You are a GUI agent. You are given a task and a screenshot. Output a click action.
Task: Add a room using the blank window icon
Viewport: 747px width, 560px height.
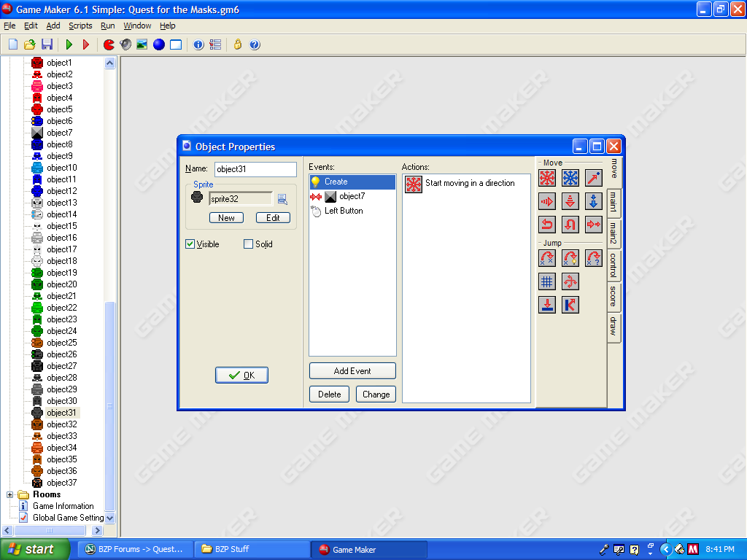pyautogui.click(x=176, y=44)
